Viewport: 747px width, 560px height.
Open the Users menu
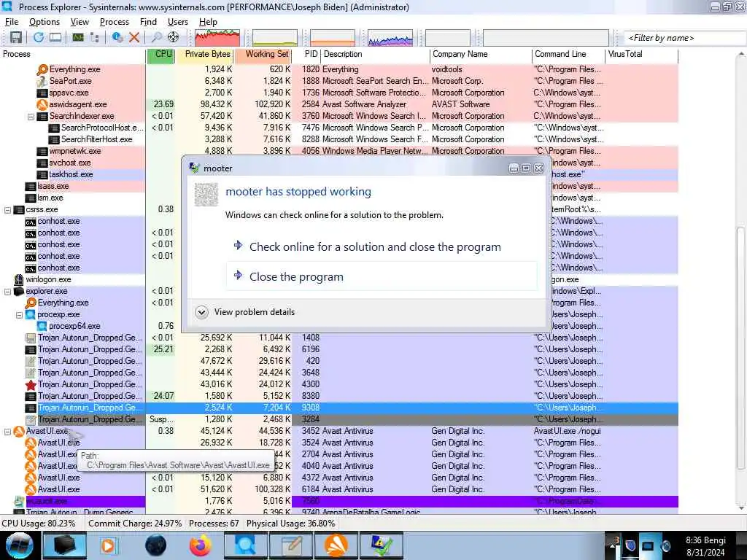click(178, 22)
